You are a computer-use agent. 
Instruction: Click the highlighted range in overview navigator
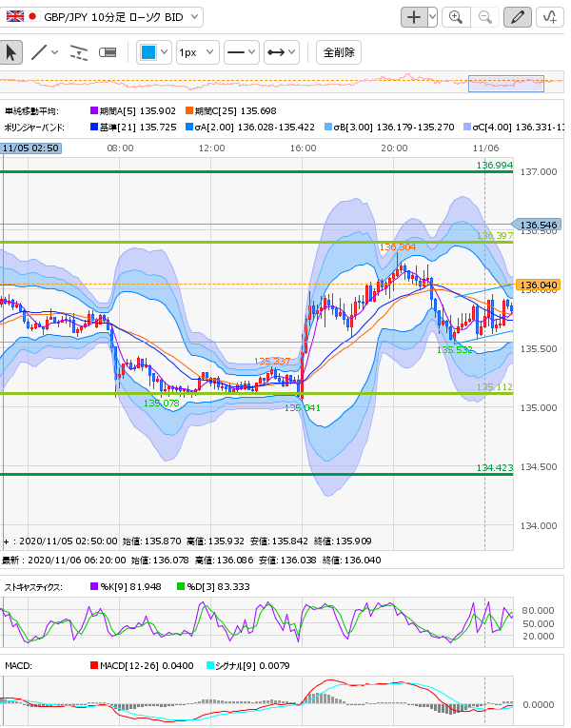click(506, 84)
